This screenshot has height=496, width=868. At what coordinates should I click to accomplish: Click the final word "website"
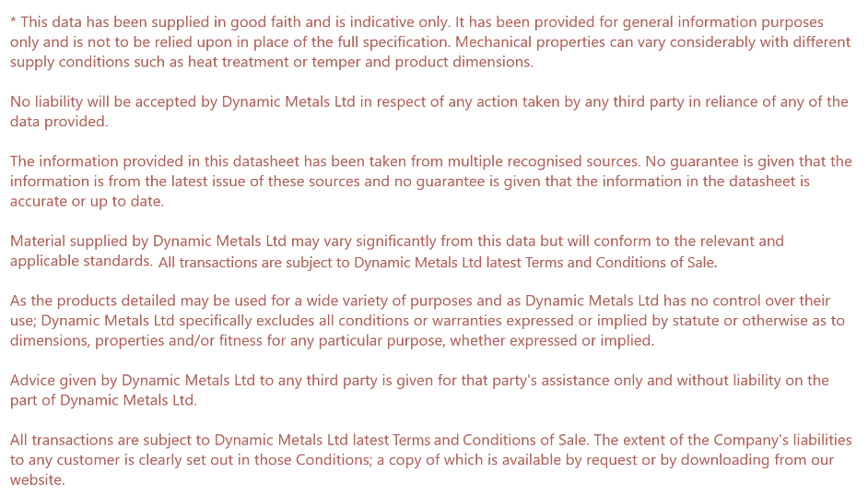pyautogui.click(x=37, y=479)
